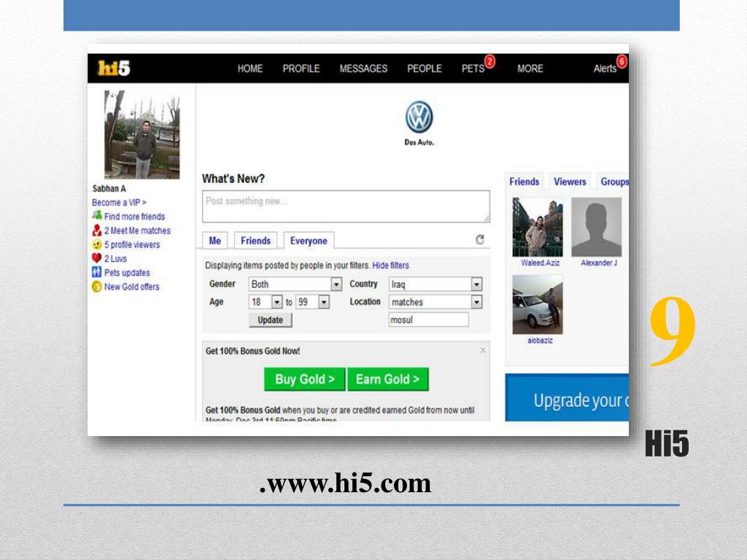Open the Pets notification badge

(489, 61)
